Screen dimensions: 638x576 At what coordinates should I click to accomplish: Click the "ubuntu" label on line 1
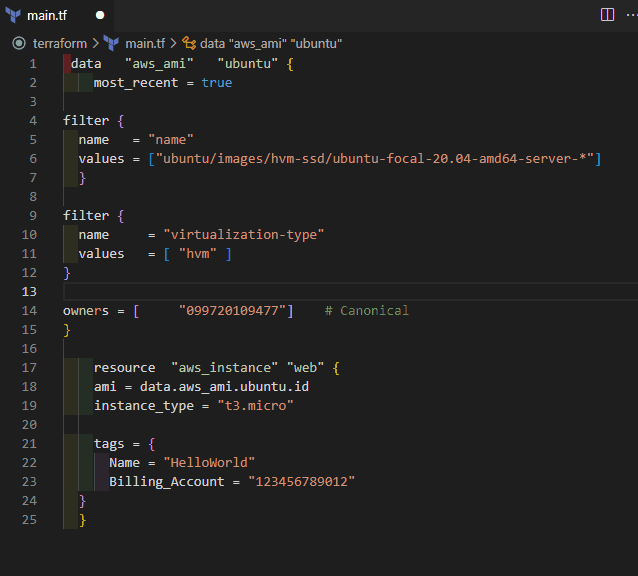(248, 64)
